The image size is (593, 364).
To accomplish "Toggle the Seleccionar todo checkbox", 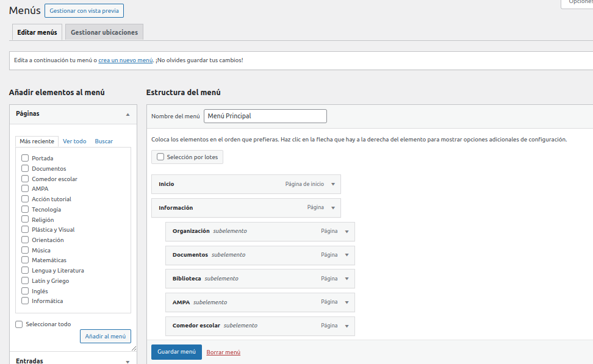I will pyautogui.click(x=19, y=324).
